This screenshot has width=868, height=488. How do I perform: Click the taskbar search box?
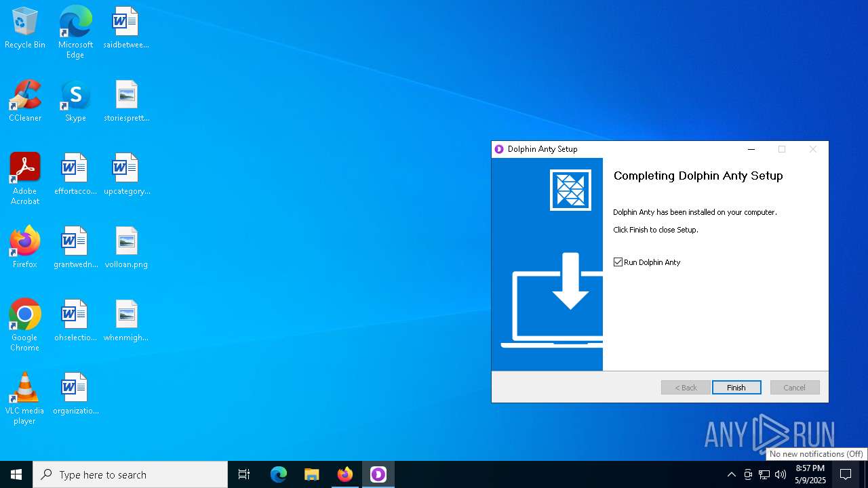(130, 474)
